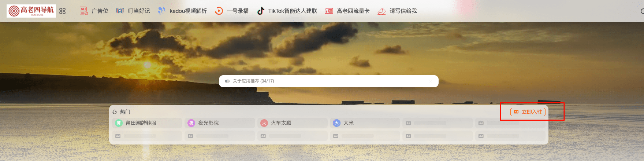644x161 pixels.
Task: Click the 立即入驻 button
Action: [528, 112]
